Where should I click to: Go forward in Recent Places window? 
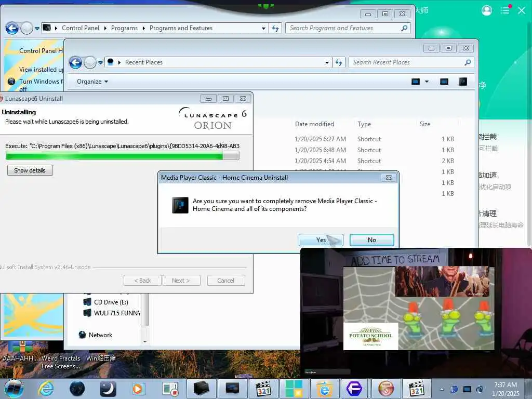90,62
